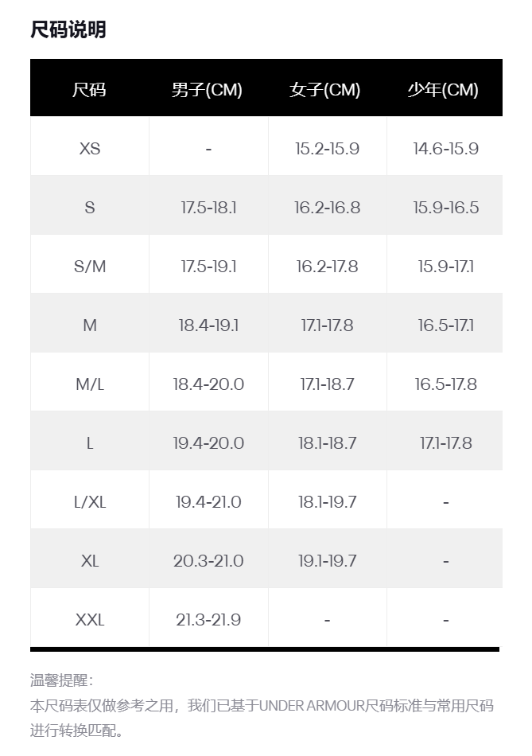Click the 少年(CM) column header
This screenshot has height=756, width=532.
coord(444,89)
